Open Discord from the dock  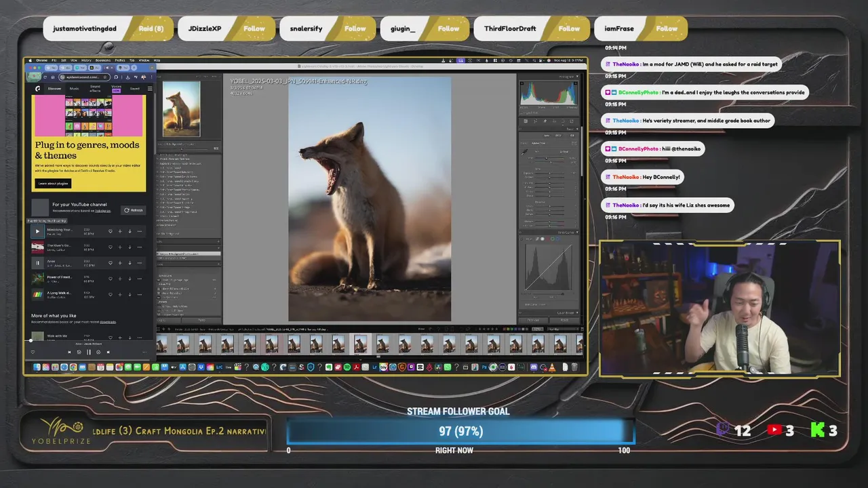(x=534, y=367)
